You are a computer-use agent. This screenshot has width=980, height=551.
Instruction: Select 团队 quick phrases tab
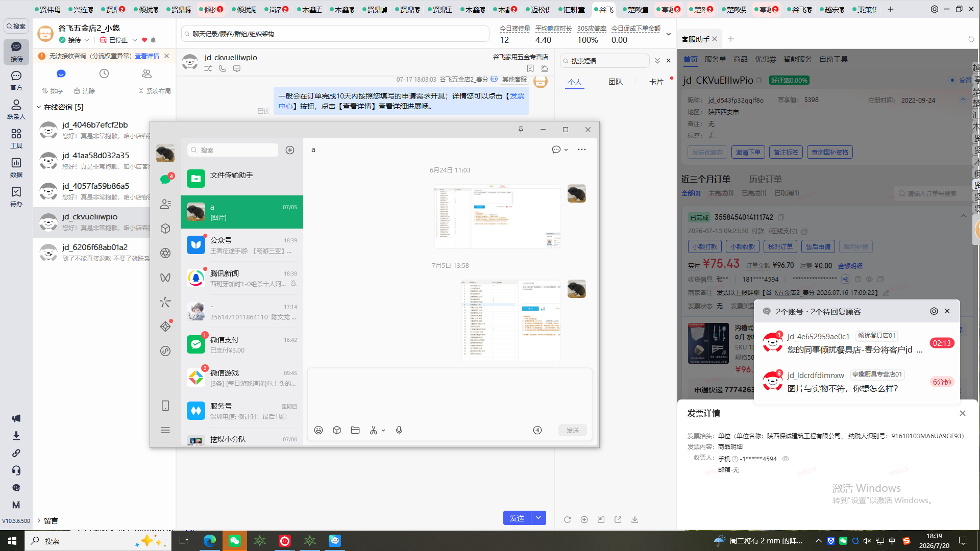pos(616,82)
